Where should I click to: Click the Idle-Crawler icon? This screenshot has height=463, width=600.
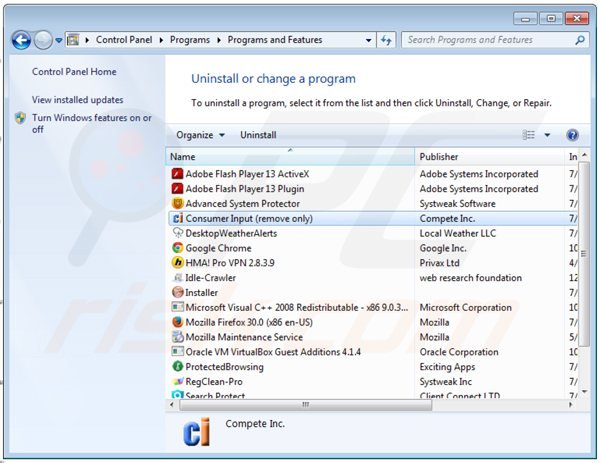point(178,277)
